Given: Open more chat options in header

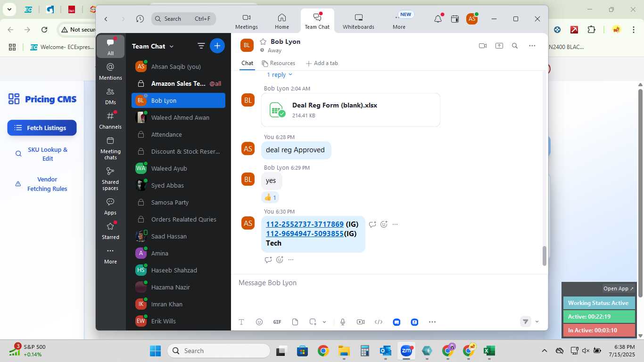Looking at the screenshot, I should [532, 46].
